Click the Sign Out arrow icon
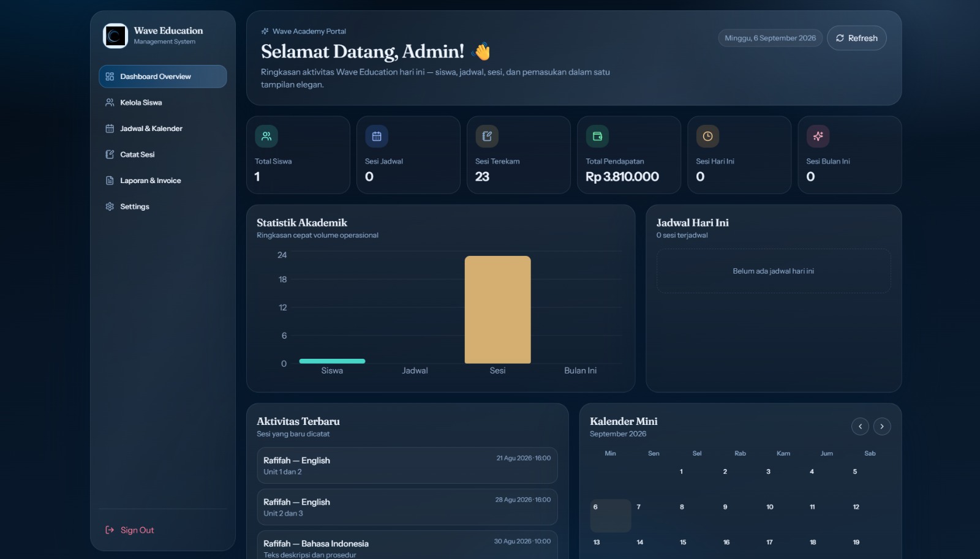This screenshot has height=559, width=980. tap(110, 530)
